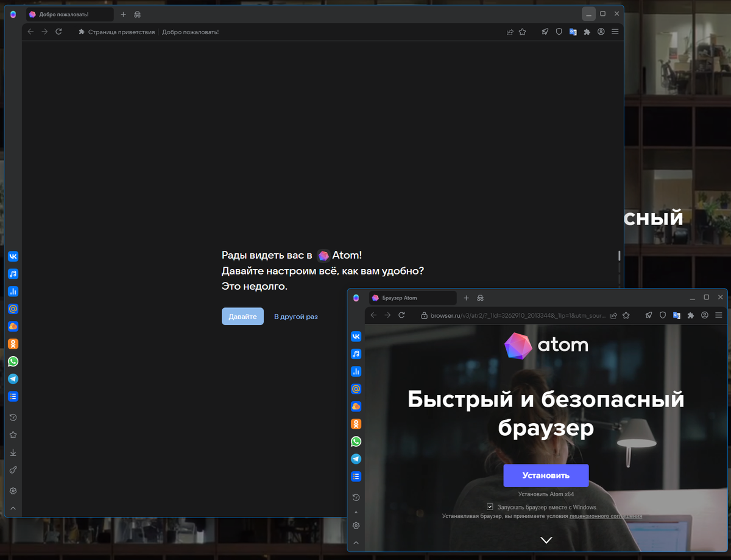Open Odnoklassniki in the welcome window sidebar
Screen dimensions: 731x560
13,344
